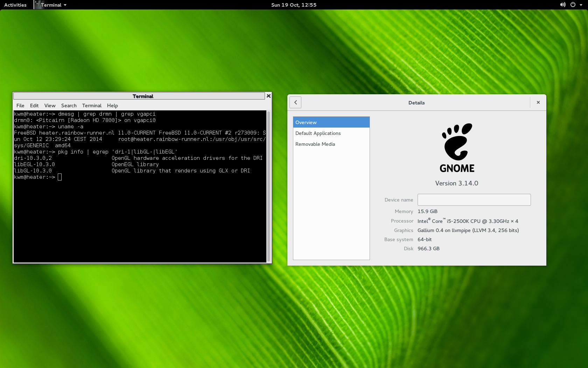Screen dimensions: 588x368
Task: Click the Disk 966.3 GB value
Action: (x=428, y=248)
